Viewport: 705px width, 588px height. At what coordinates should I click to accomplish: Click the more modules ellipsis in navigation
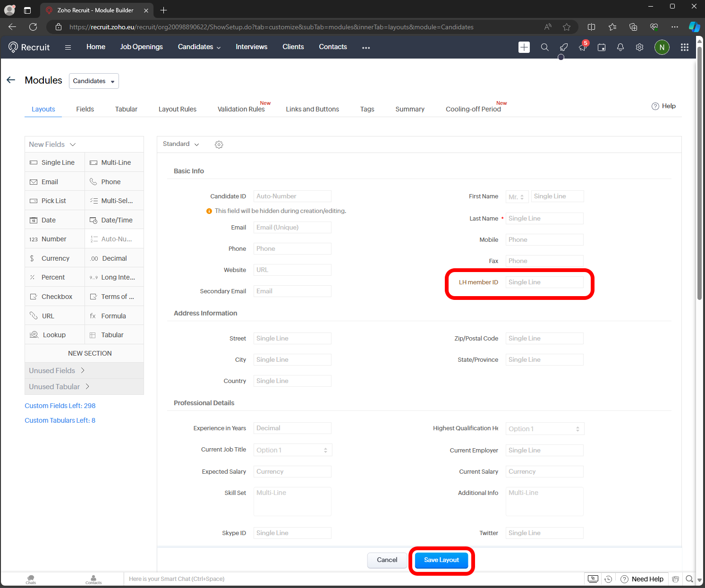366,48
